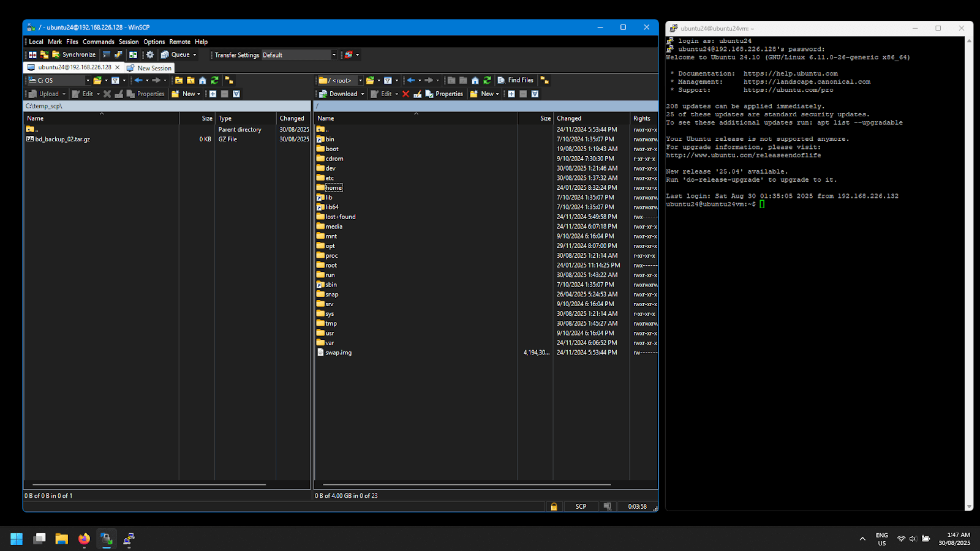This screenshot has height=551, width=980.
Task: Open the Commands menu
Action: click(98, 42)
